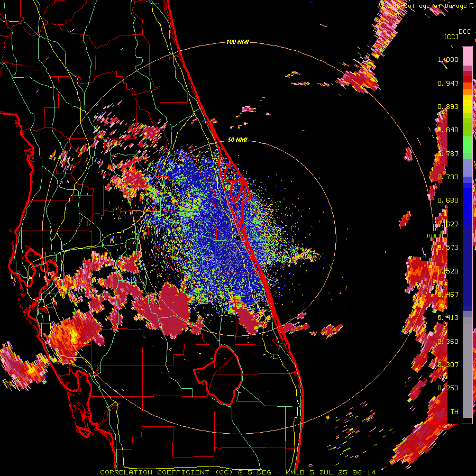The width and height of the screenshot is (476, 476).
Task: Click the black radar site marker
Action: pyautogui.click(x=238, y=239)
